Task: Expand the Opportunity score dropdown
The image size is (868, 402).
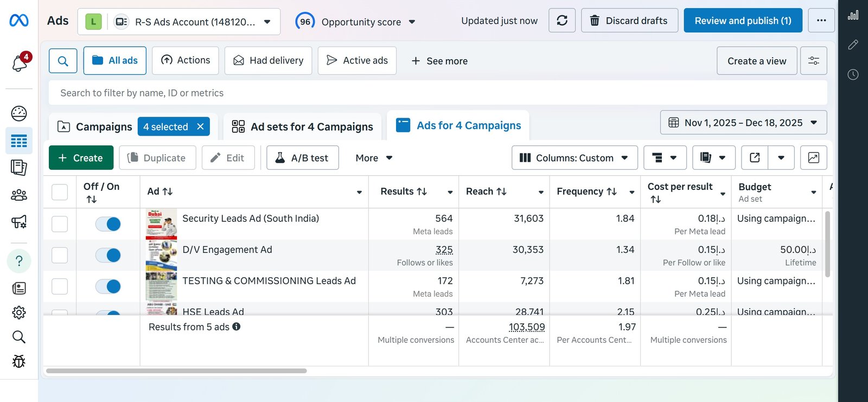Action: (x=355, y=22)
